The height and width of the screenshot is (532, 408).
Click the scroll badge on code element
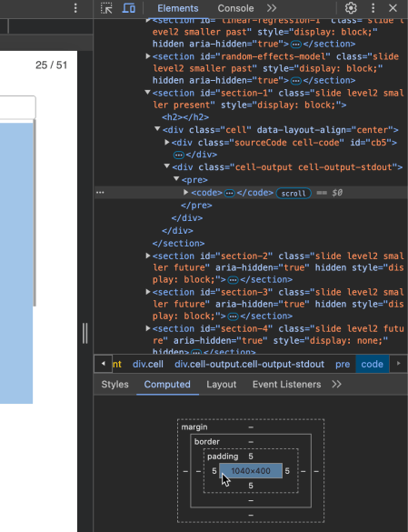(x=294, y=193)
